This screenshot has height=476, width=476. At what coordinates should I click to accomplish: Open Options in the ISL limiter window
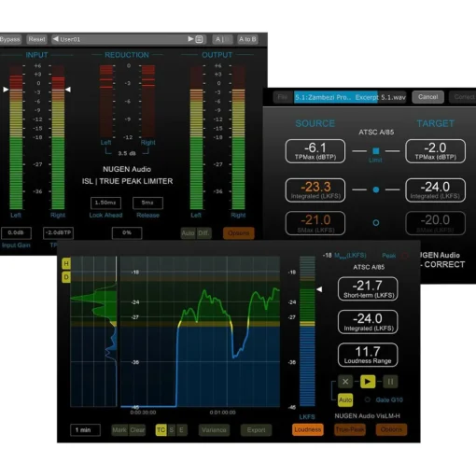point(239,233)
